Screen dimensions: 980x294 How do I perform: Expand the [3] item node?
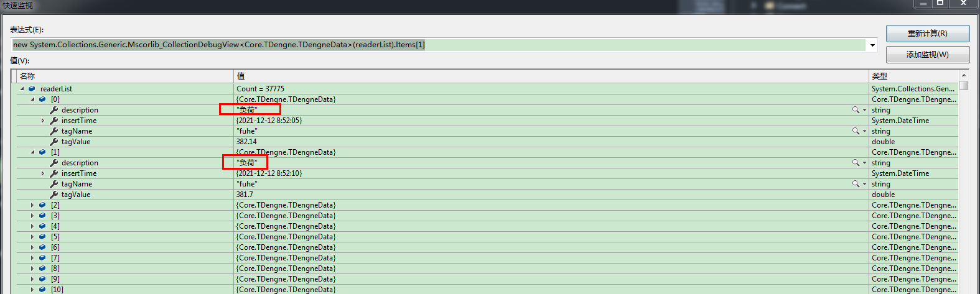click(32, 216)
